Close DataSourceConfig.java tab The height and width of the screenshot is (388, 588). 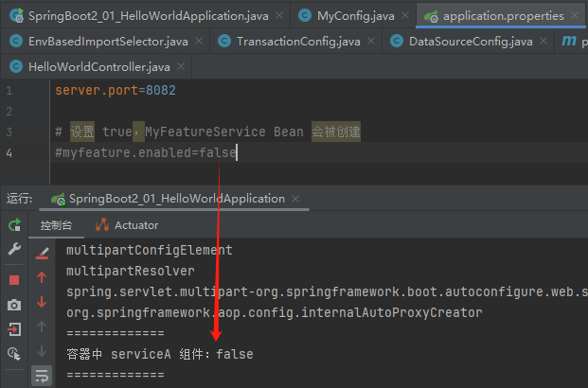pyautogui.click(x=543, y=41)
